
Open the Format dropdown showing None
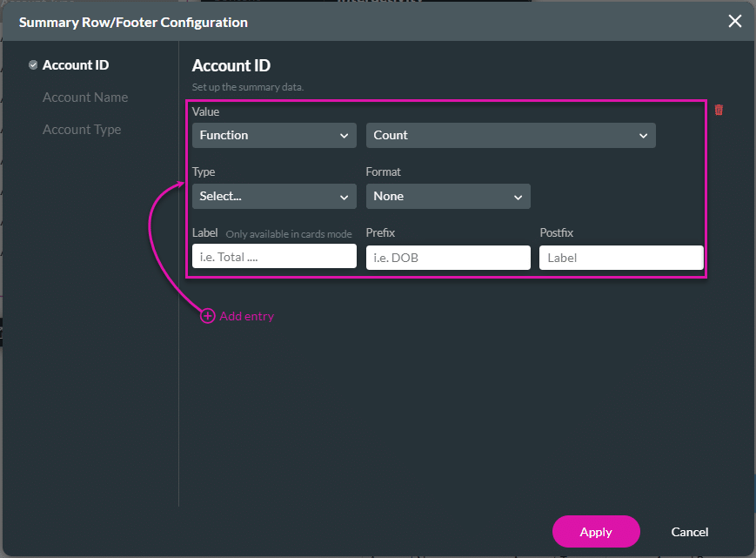448,197
